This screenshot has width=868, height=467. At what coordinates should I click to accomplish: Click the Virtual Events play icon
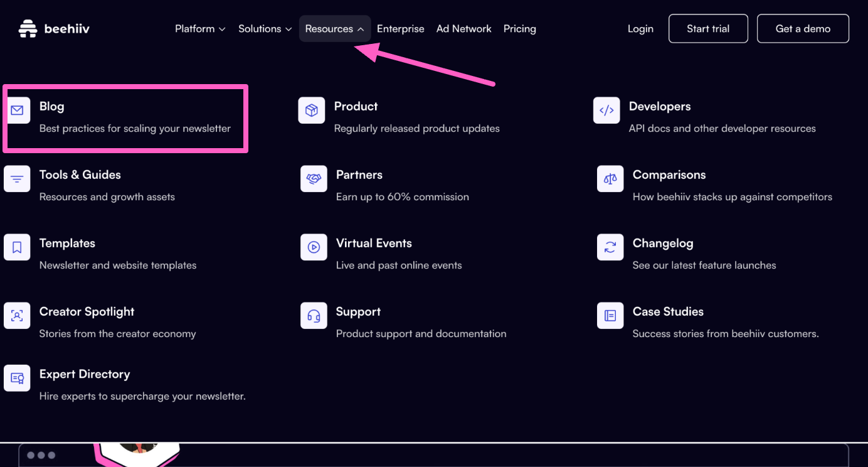(314, 247)
